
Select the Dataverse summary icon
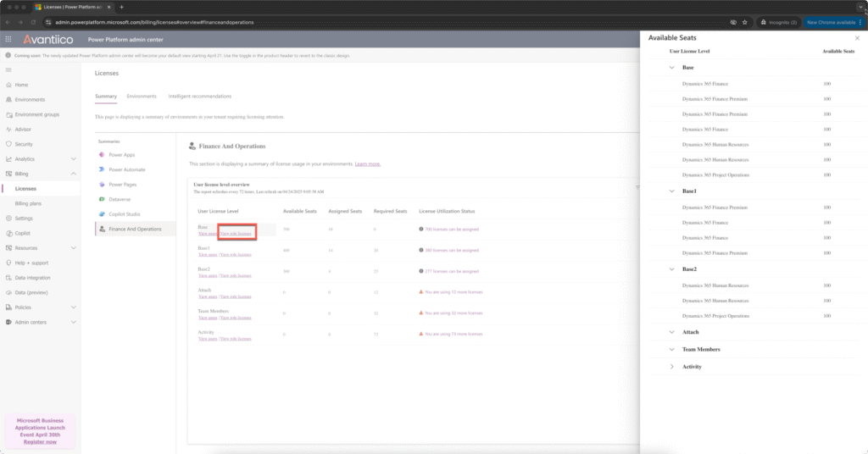click(x=102, y=199)
